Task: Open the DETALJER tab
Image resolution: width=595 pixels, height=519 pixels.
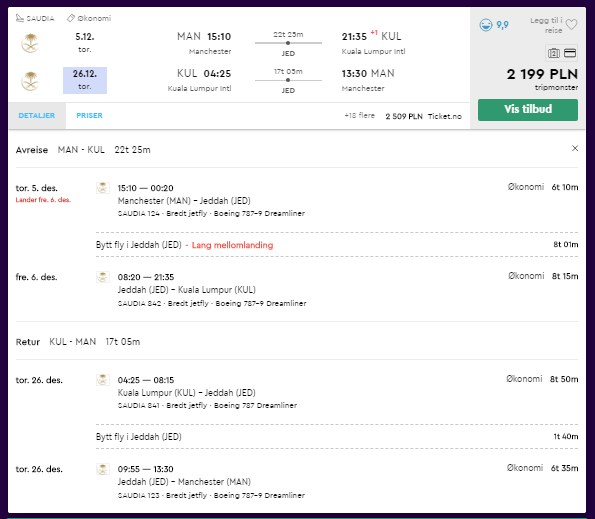Action: click(x=37, y=116)
